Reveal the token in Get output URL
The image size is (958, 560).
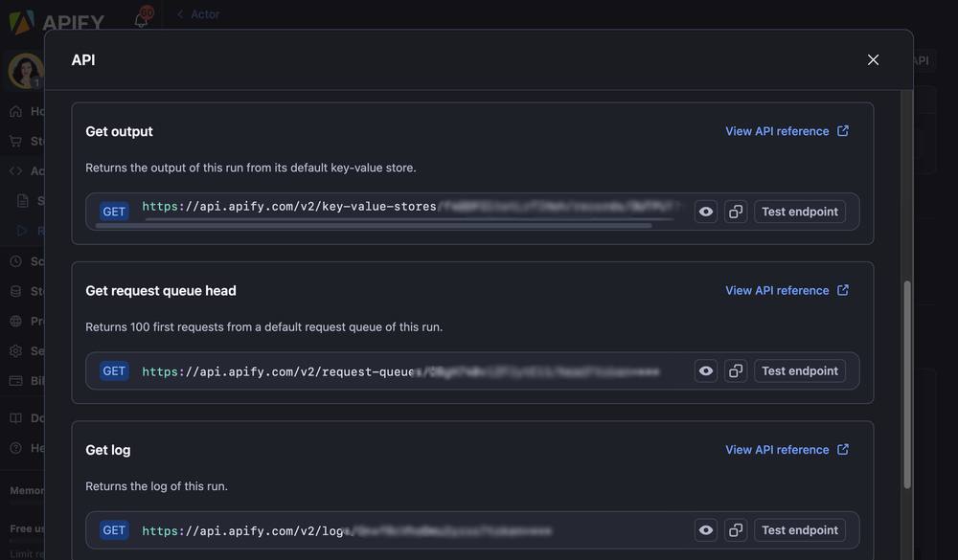pos(706,212)
